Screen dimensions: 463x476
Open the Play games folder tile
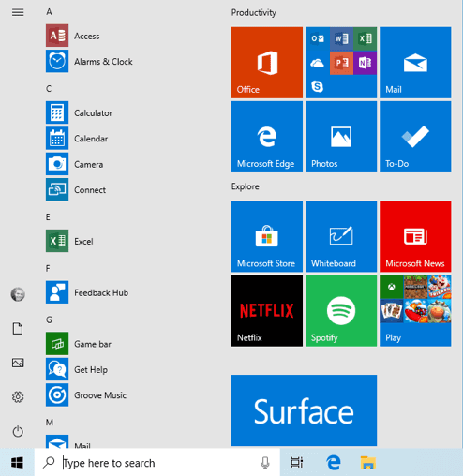click(415, 311)
